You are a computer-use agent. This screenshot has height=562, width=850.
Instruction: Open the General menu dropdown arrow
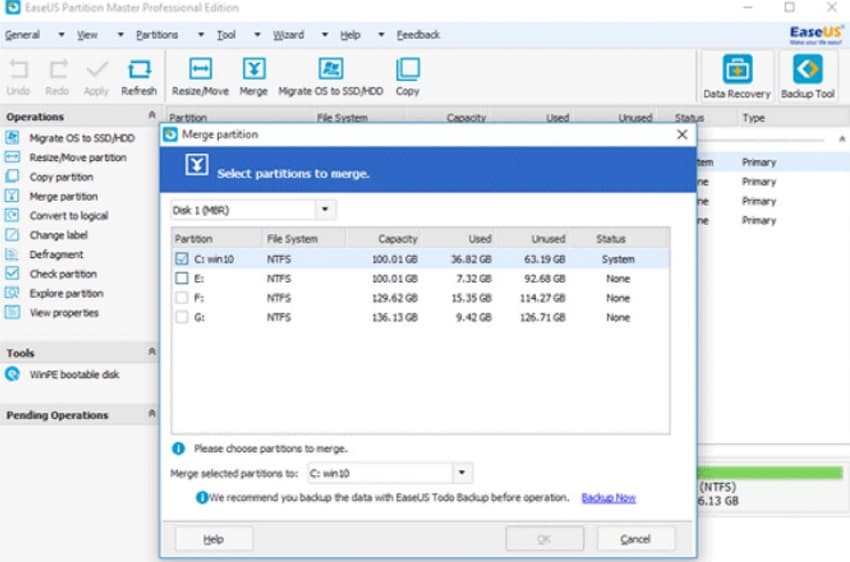(61, 35)
